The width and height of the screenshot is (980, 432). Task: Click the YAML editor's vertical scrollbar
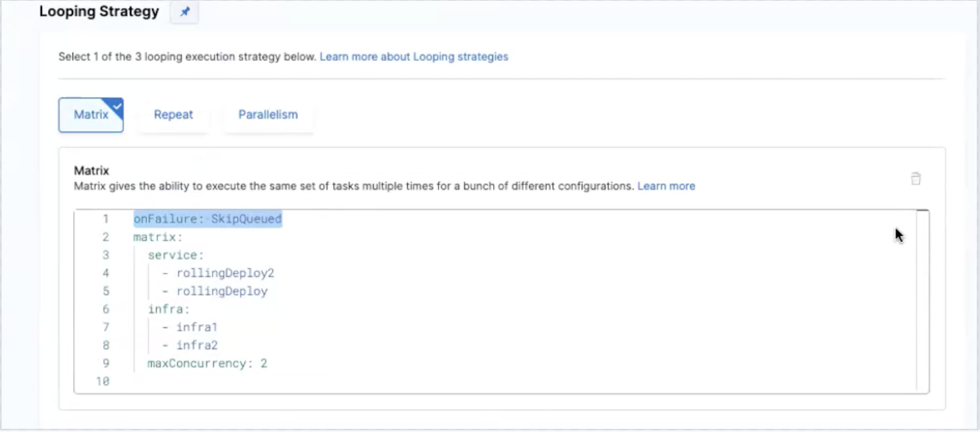(922, 300)
